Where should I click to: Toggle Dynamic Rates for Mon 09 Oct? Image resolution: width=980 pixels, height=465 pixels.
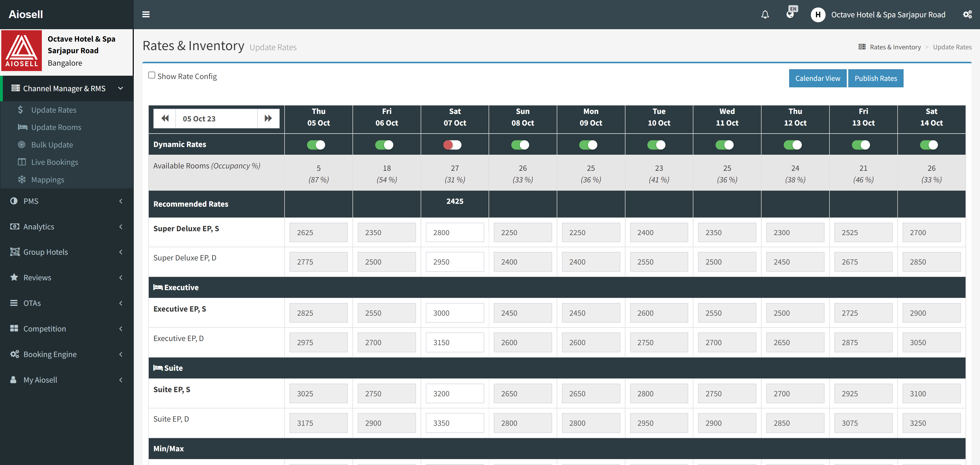click(x=588, y=145)
